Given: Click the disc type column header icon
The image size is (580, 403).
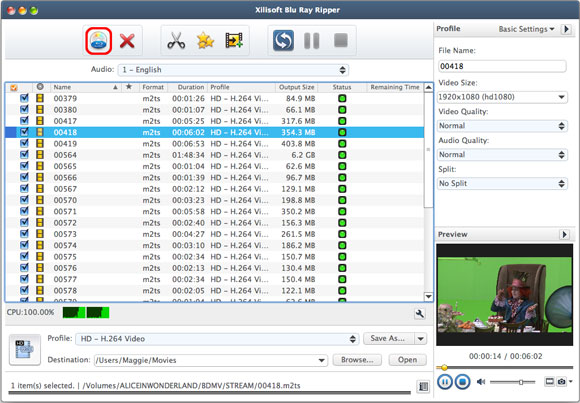Looking at the screenshot, I should pyautogui.click(x=40, y=87).
